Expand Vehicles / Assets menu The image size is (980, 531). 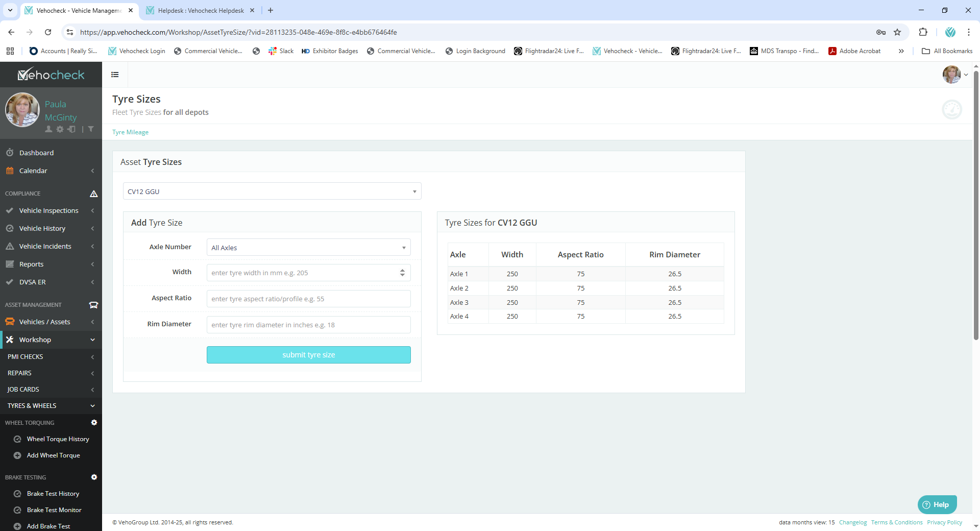tap(51, 322)
